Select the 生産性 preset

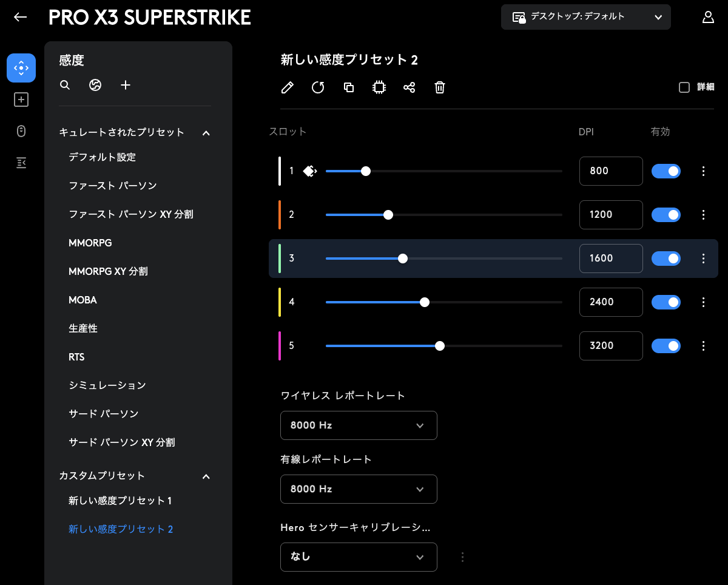[x=83, y=328]
